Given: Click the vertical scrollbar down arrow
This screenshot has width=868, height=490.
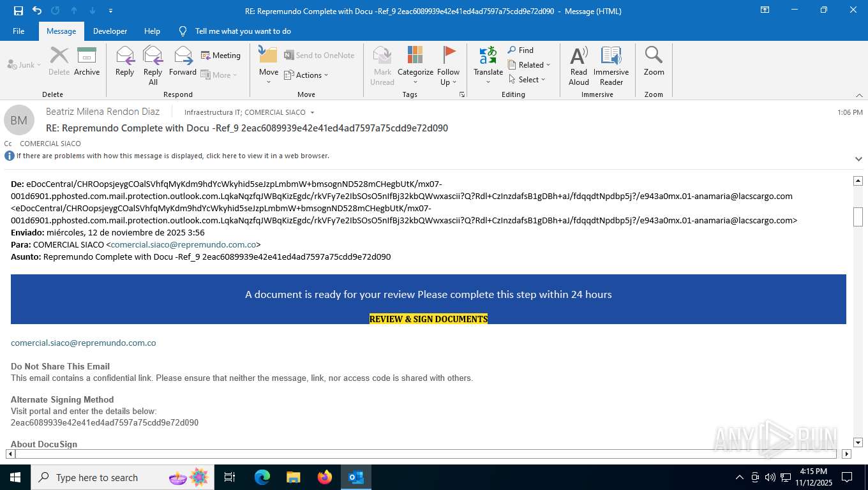Looking at the screenshot, I should pos(858,442).
